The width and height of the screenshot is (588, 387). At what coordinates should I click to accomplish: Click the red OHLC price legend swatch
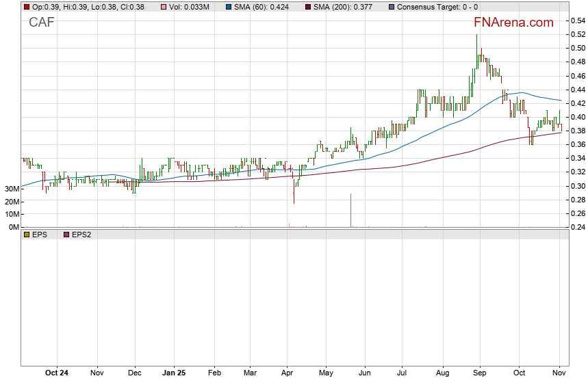[26, 7]
